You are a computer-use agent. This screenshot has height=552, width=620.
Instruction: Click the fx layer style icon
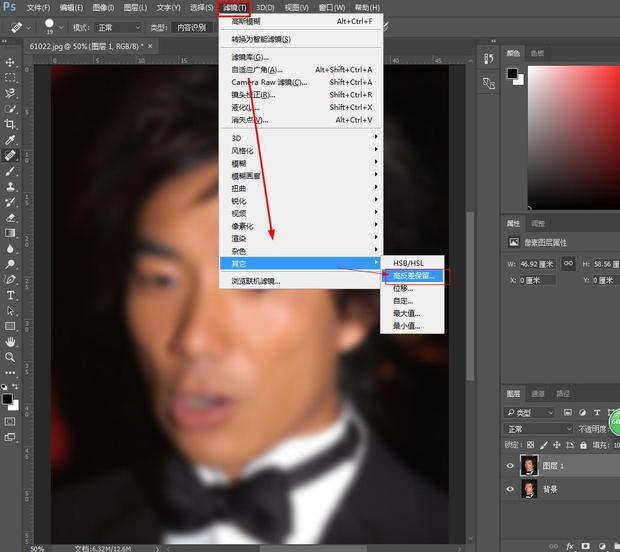[570, 546]
